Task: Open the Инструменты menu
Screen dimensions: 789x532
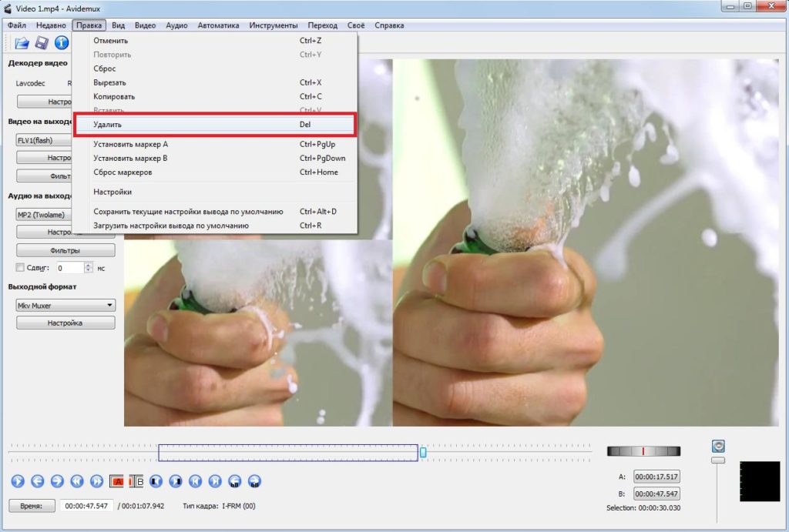Action: pos(274,25)
